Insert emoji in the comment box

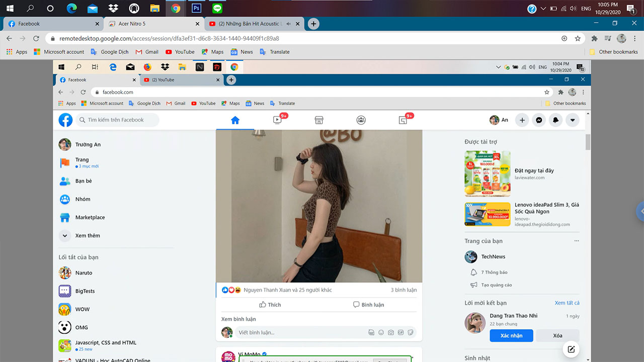point(381,332)
